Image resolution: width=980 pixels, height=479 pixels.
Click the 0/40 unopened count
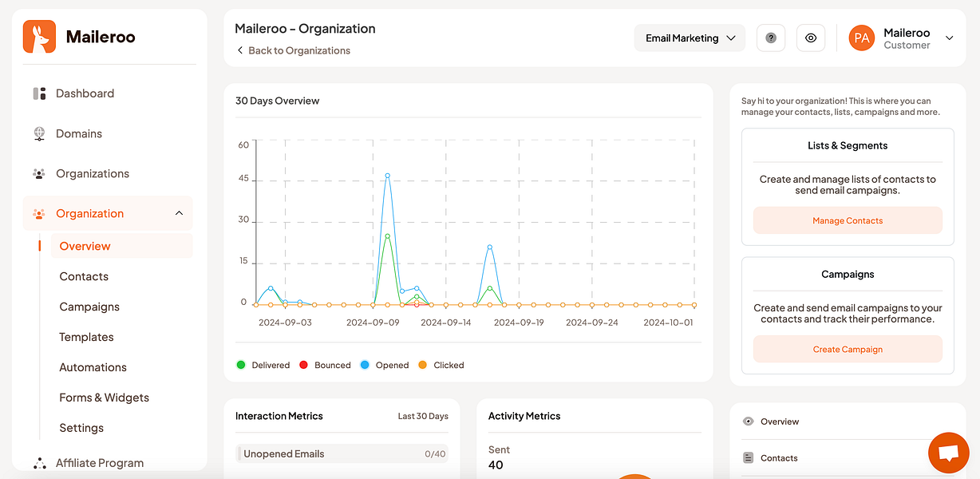(435, 454)
